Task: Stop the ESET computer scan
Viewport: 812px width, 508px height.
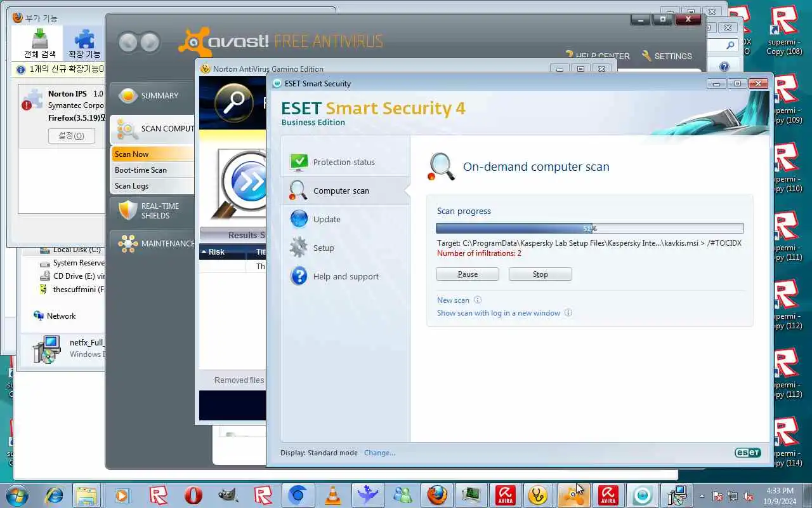Action: tap(540, 274)
